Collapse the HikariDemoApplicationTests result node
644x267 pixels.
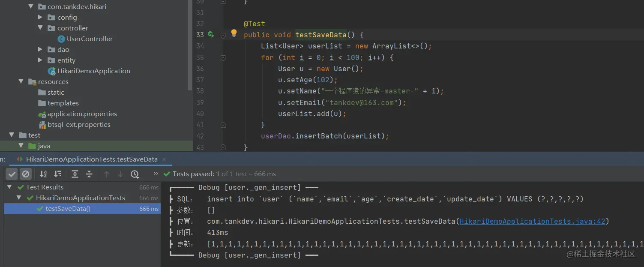click(19, 198)
